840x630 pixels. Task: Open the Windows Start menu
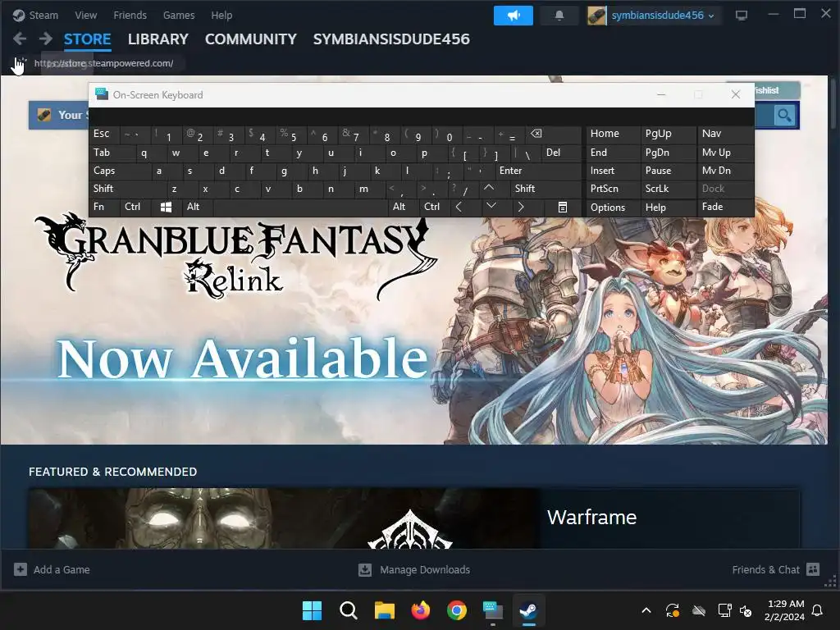tap(312, 610)
